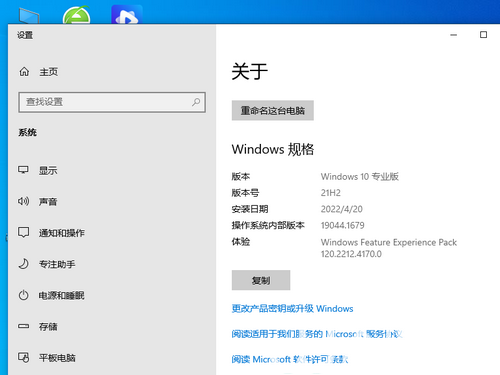Click the Focus assist (专注助手) moon icon
This screenshot has height=375, width=500.
coord(23,264)
